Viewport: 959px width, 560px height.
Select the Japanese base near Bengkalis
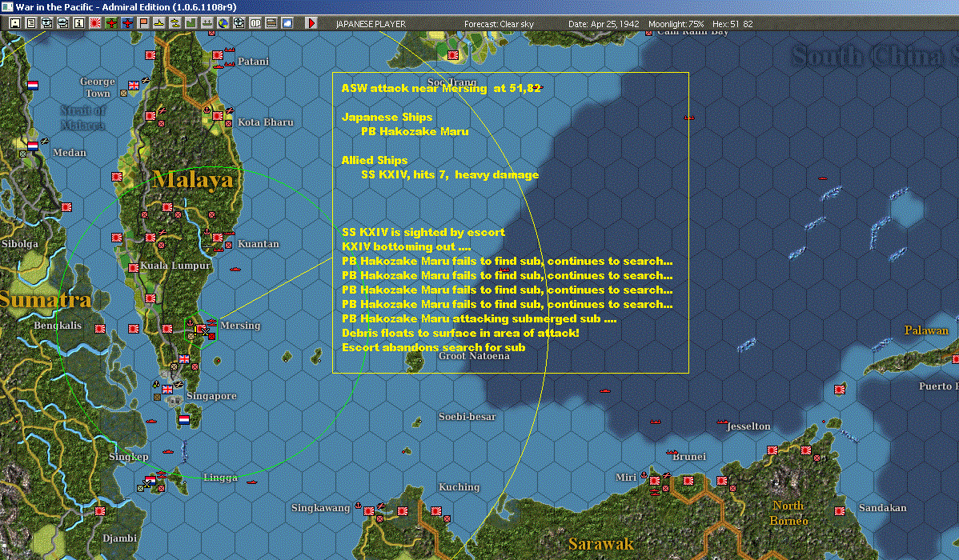pyautogui.click(x=100, y=329)
